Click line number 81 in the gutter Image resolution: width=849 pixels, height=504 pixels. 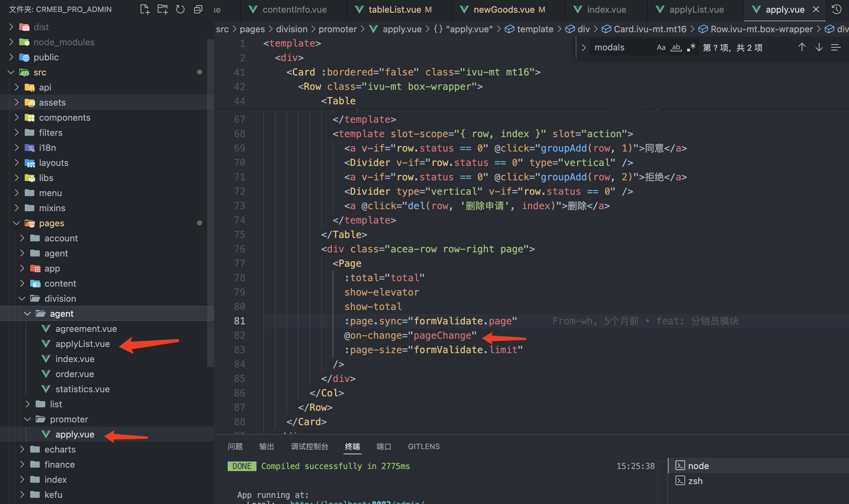240,321
